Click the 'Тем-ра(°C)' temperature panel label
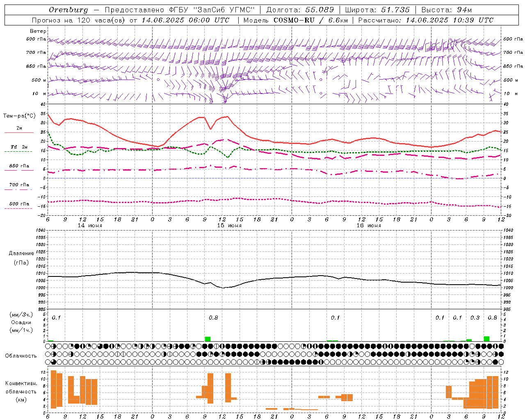Screen dimensions: 525x420 point(19,116)
